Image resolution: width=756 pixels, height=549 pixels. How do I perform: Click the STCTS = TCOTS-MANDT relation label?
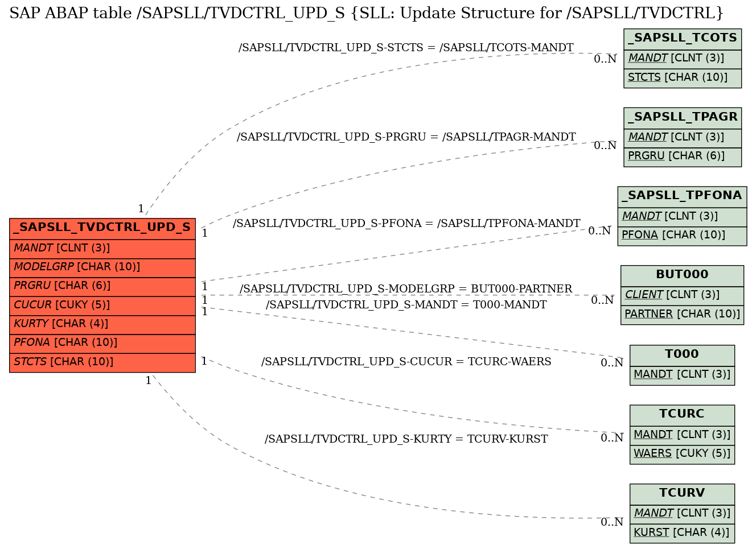point(406,48)
